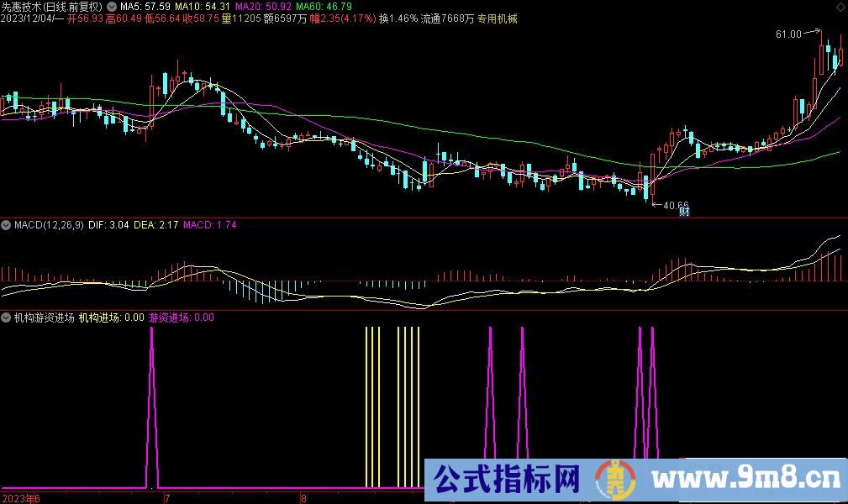Click the DIF: 3.04 value
848x504 pixels.
108,225
